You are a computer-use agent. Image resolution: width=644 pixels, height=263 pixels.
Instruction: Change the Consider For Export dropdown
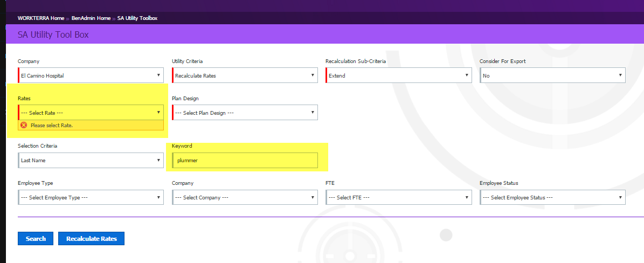[x=552, y=75]
